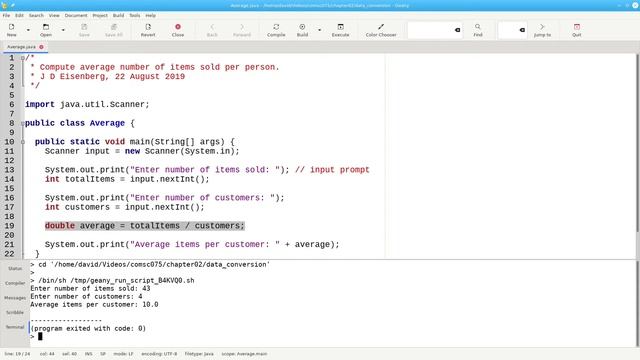Click the editor vertical scrollbar
Screen dimensions: 640x360
[x=637, y=143]
